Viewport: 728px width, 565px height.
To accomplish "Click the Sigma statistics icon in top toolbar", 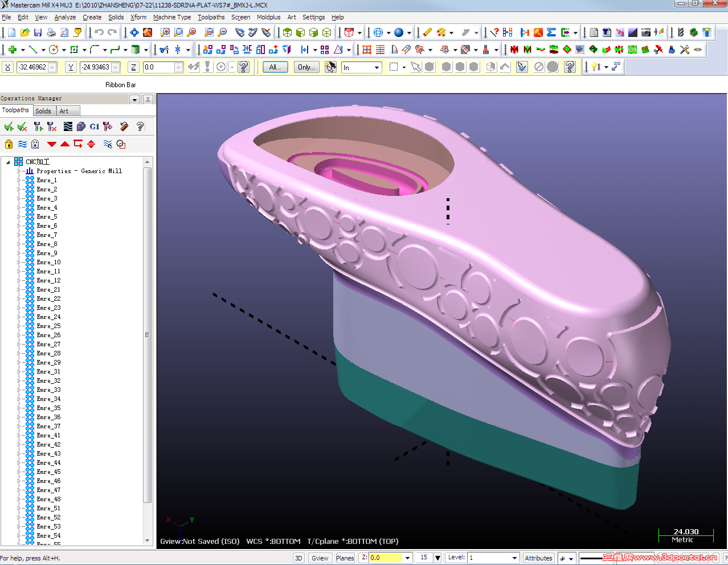I will click(551, 32).
